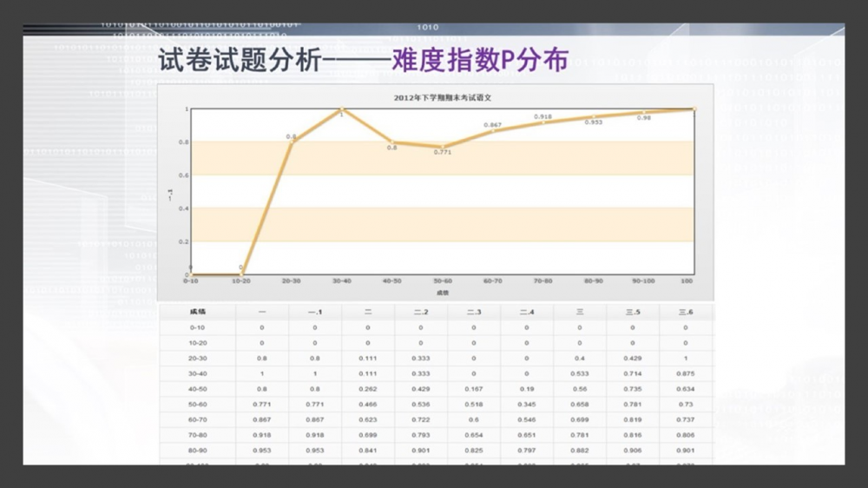Select the 二.4 column header in table
The height and width of the screenshot is (488, 868).
(x=527, y=312)
